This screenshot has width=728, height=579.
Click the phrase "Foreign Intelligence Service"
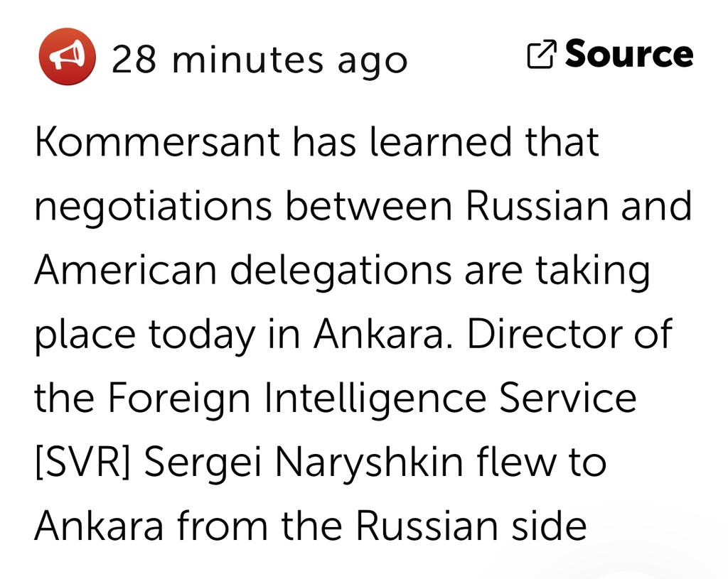(372, 398)
